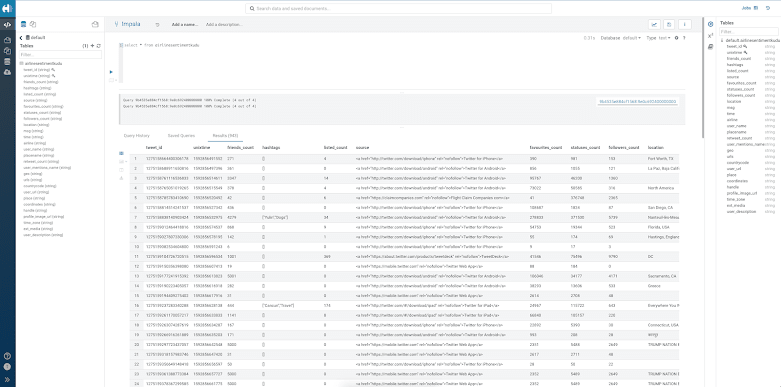The image size is (781, 387).
Task: Open the Language Reference book icon
Action: 710,47
